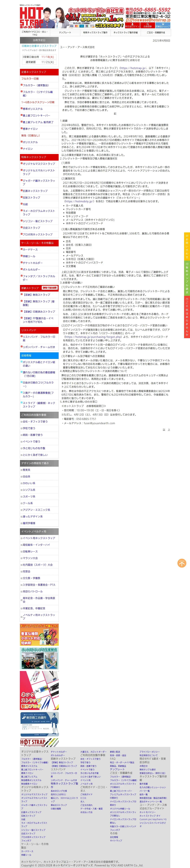
Task: Click the 即納ストラップ red header banner
Action: (x=39, y=288)
